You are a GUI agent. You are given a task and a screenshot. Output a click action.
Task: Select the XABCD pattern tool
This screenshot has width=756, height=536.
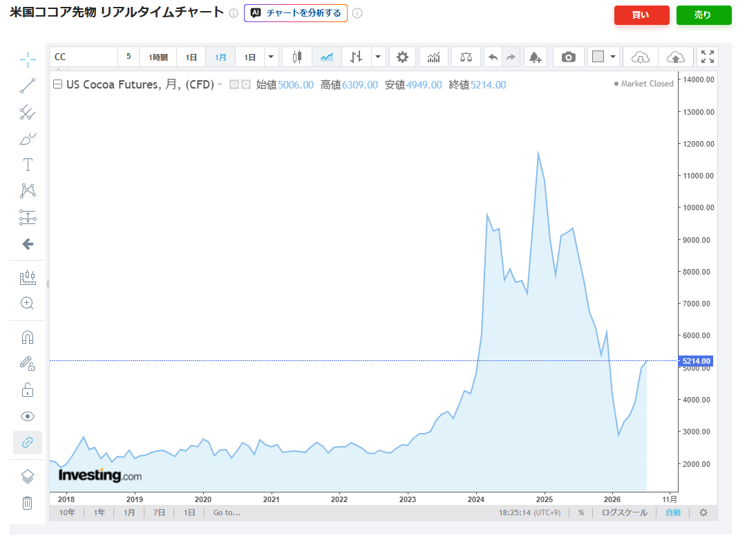[28, 191]
